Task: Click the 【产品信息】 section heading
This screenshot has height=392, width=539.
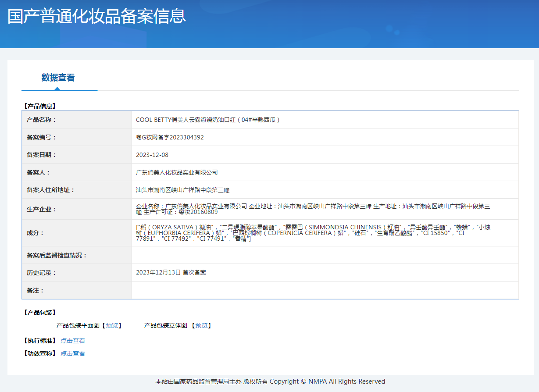Action: tap(39, 106)
